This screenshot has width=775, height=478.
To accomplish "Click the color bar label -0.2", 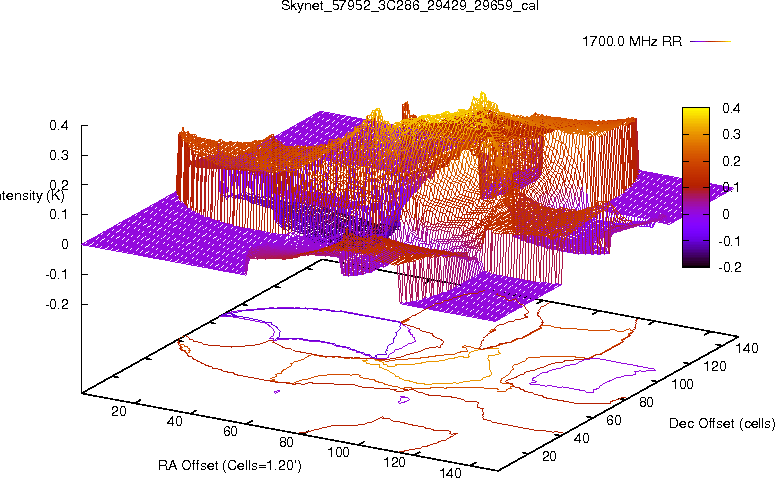I will coord(730,267).
